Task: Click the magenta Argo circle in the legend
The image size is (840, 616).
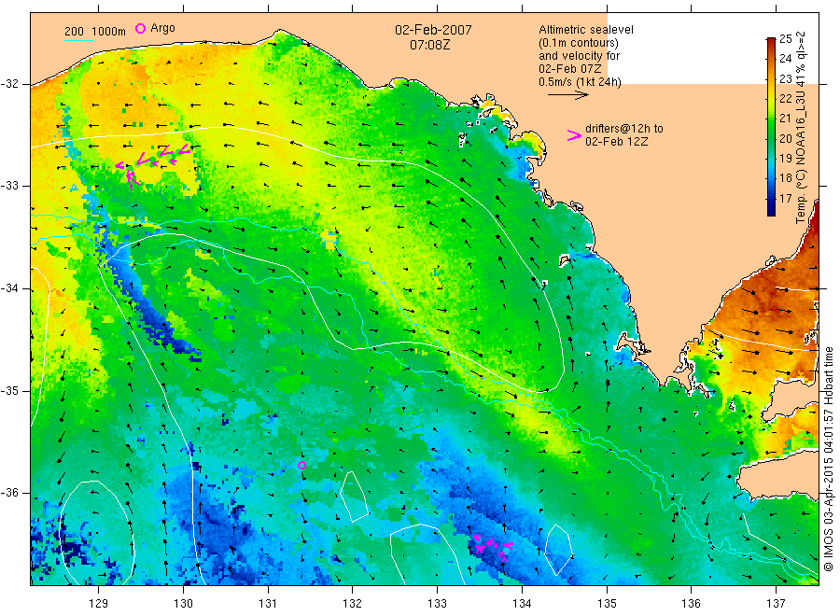Action: tap(140, 28)
